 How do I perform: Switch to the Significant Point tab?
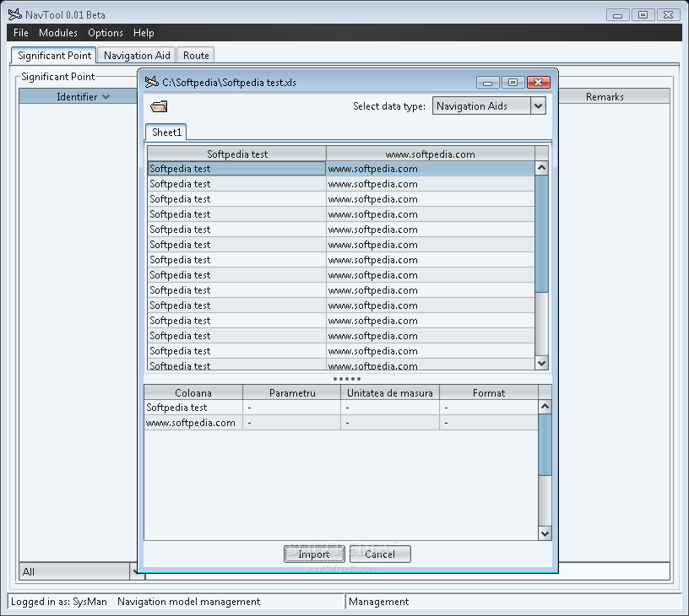coord(54,56)
